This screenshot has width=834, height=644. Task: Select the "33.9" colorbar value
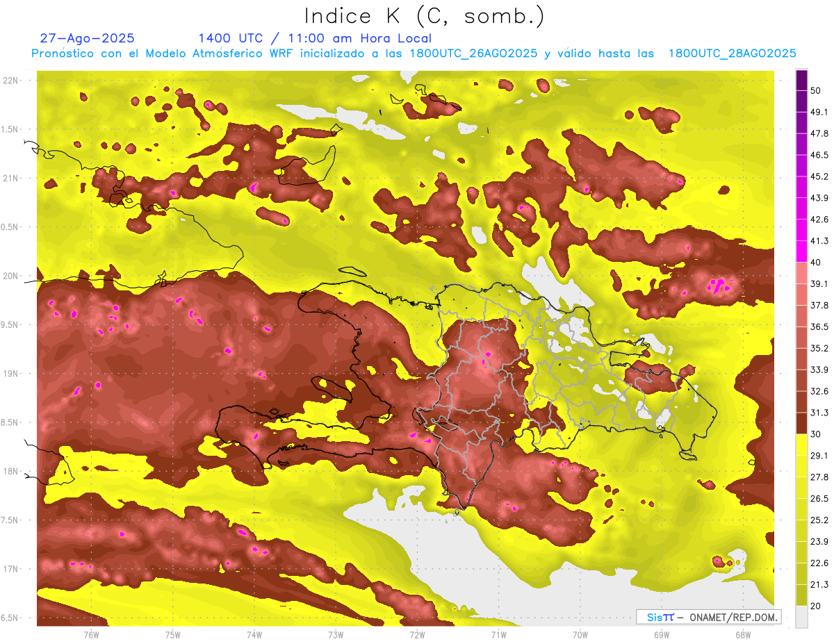click(x=819, y=370)
